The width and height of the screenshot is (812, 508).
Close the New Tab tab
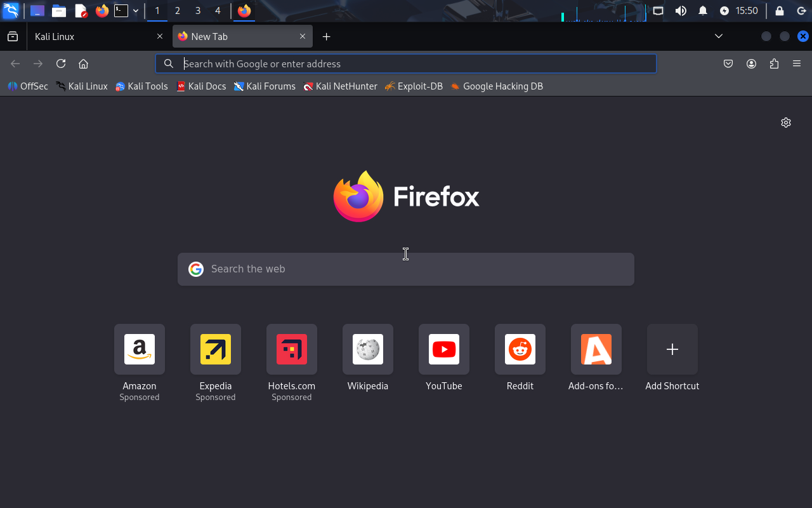click(x=303, y=36)
